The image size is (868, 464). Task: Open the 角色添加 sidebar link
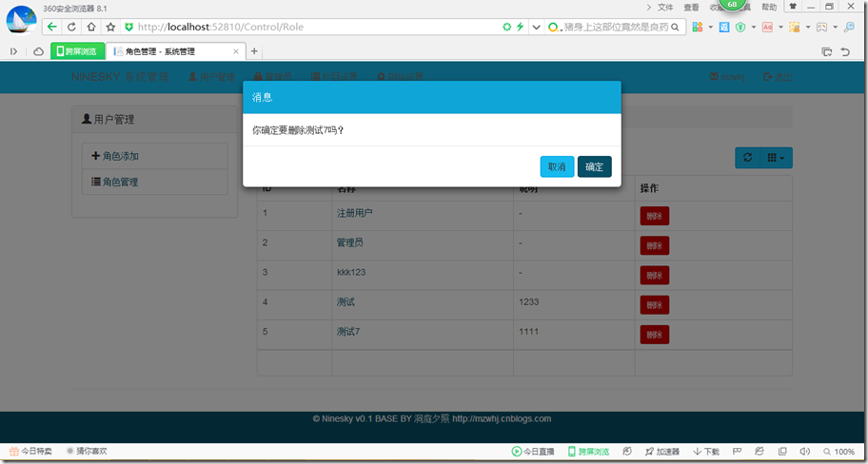coord(121,156)
